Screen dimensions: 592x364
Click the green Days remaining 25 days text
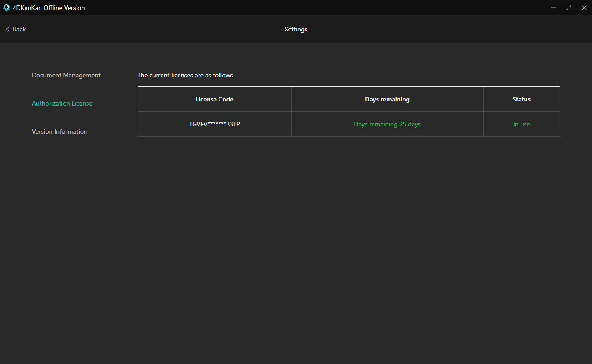[x=387, y=124]
